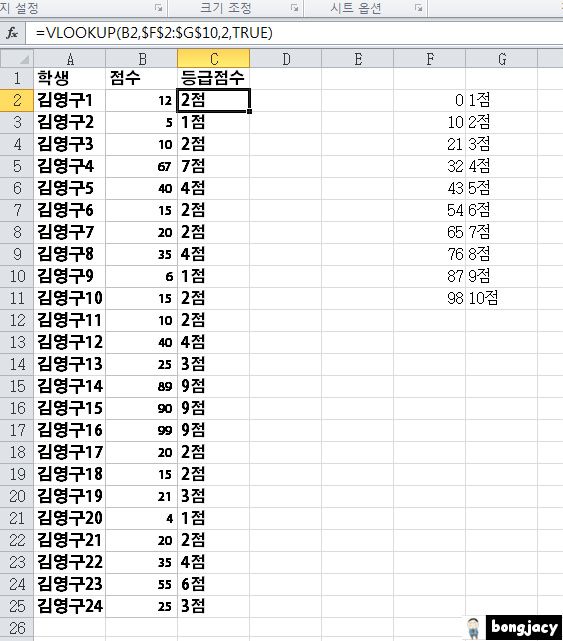Click the score cell with value 99
The width and height of the screenshot is (563, 641).
[142, 430]
